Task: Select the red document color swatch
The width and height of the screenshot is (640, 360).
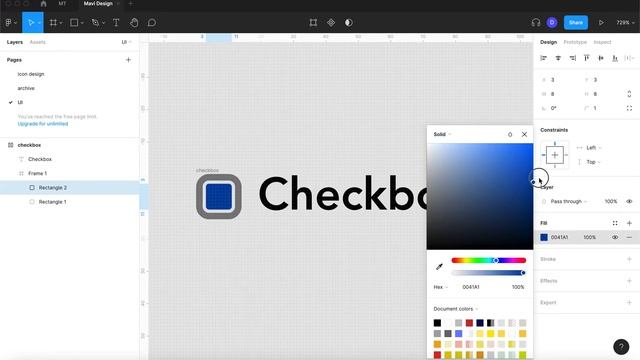Action: coord(469,323)
